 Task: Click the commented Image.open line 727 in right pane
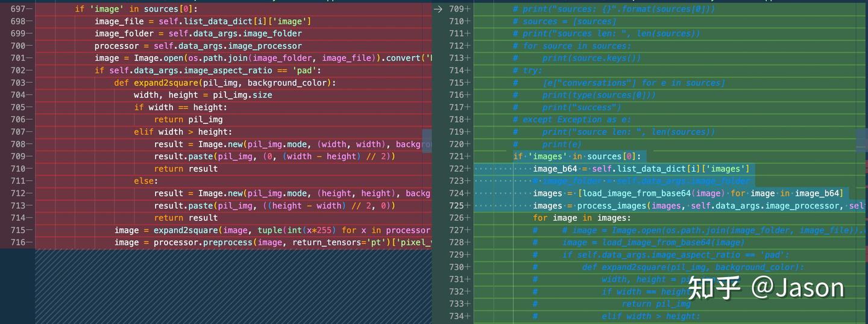tap(699, 230)
